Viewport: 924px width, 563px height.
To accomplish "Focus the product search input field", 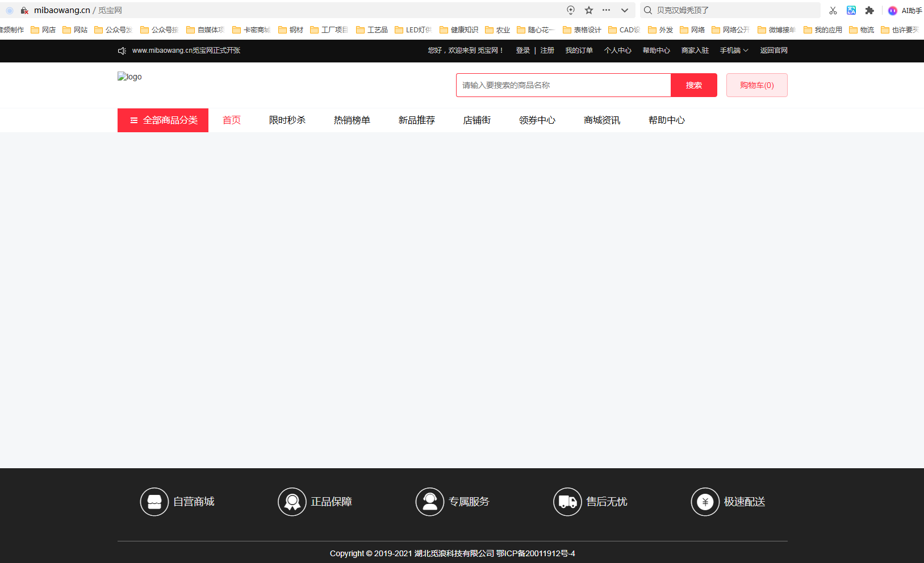I will coord(563,85).
